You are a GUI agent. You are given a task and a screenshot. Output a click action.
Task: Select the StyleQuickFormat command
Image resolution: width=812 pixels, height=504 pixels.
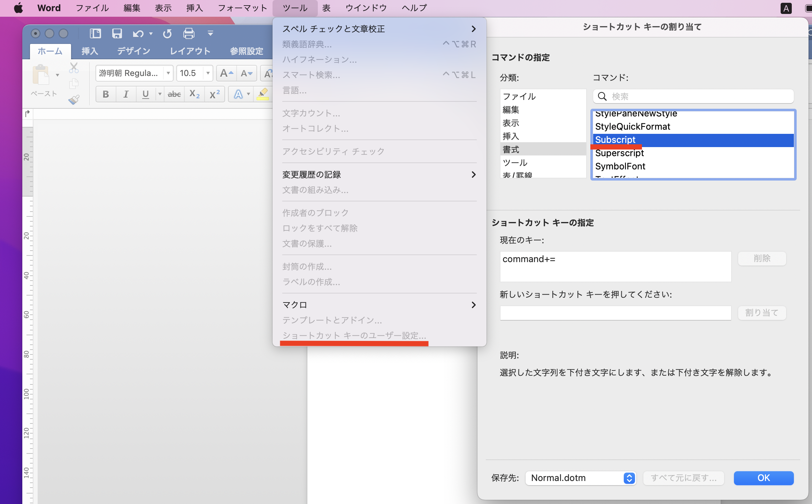coord(693,127)
